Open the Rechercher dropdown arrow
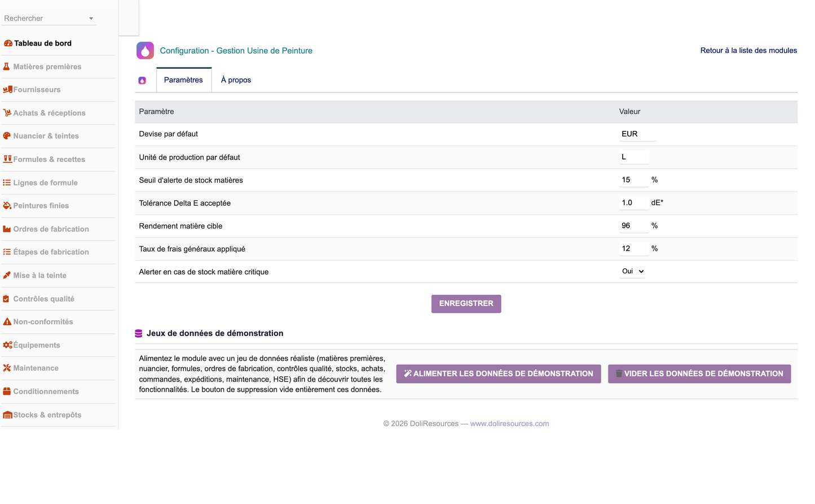Viewport: 815px width, 504px height. 91,19
